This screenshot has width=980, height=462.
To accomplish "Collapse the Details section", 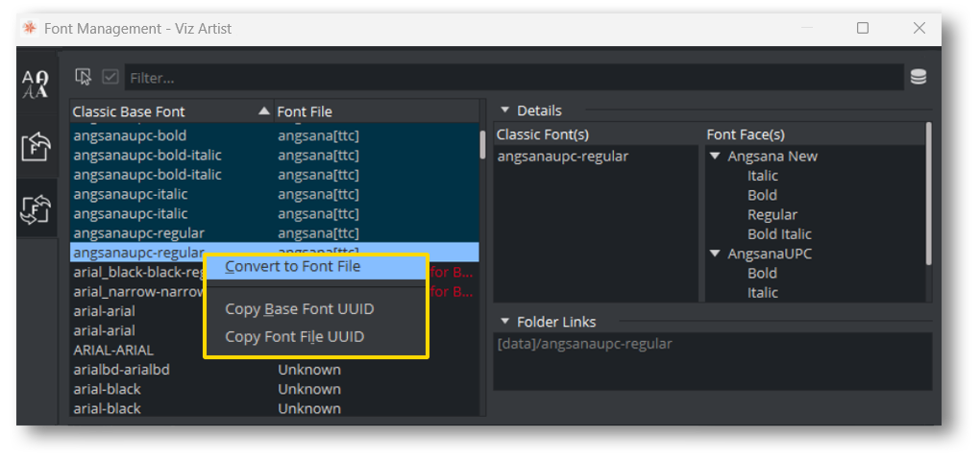I will coord(505,110).
